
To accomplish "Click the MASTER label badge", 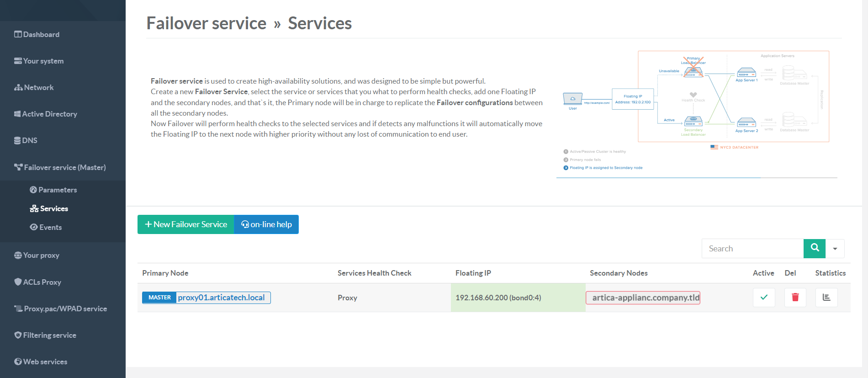I will pyautogui.click(x=159, y=298).
